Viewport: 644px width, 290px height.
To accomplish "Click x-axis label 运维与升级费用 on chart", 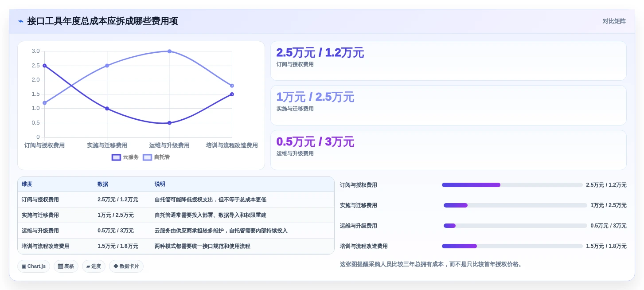I will 169,145.
